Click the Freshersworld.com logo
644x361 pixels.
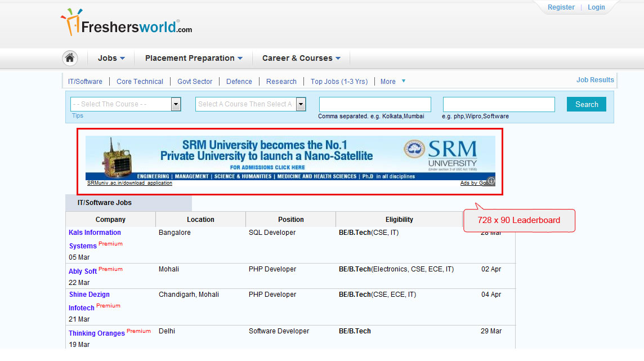pyautogui.click(x=127, y=23)
